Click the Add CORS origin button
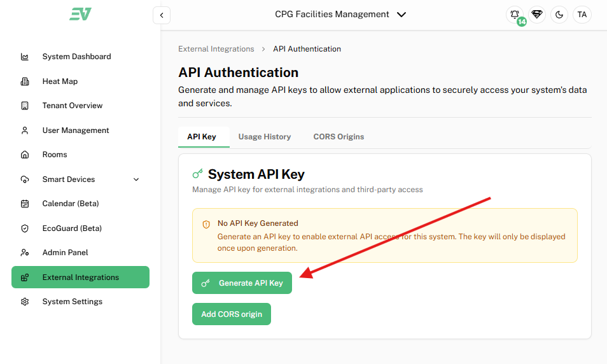This screenshot has width=607, height=364. [x=232, y=314]
